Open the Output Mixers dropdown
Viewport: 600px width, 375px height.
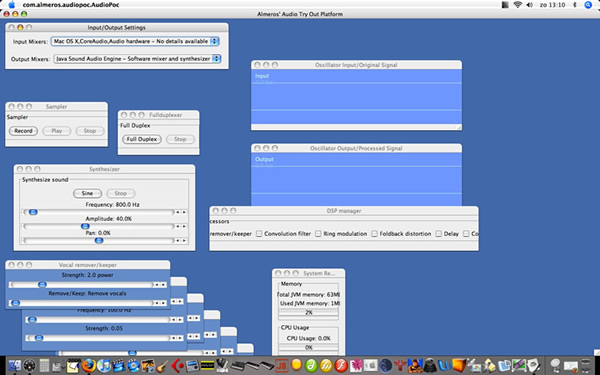[x=137, y=59]
